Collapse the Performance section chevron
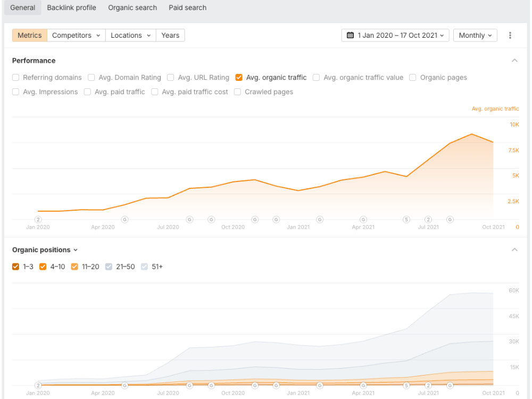This screenshot has width=532, height=399. coord(514,60)
